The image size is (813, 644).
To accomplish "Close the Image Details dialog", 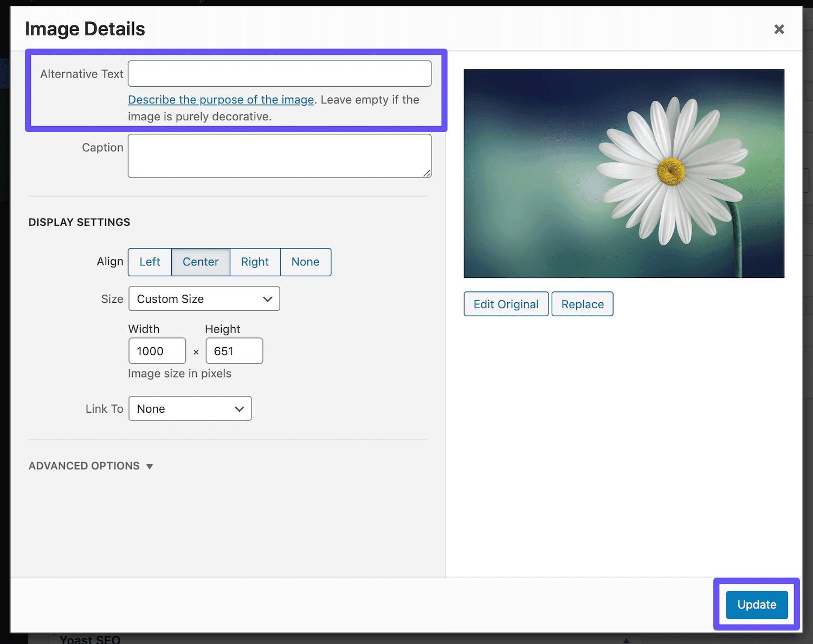I will [x=779, y=29].
